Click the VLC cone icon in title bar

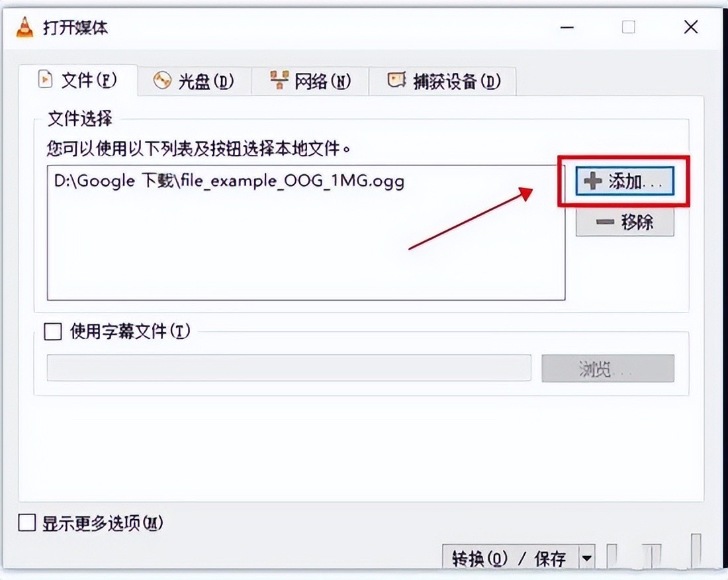(x=24, y=27)
